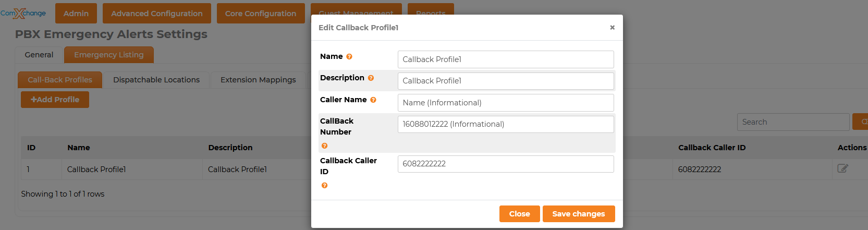868x230 pixels.
Task: Open the Advanced Configuration menu
Action: (156, 14)
